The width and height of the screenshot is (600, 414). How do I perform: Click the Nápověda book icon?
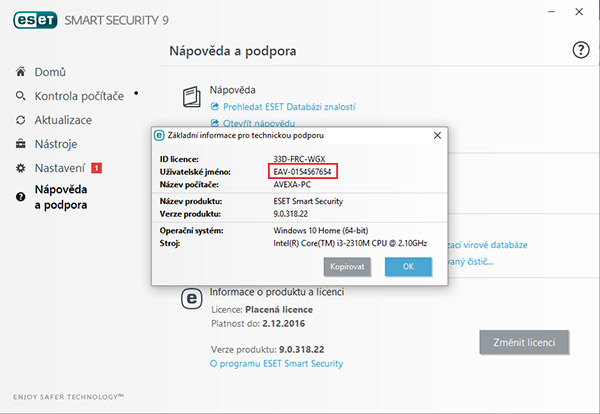pos(193,97)
